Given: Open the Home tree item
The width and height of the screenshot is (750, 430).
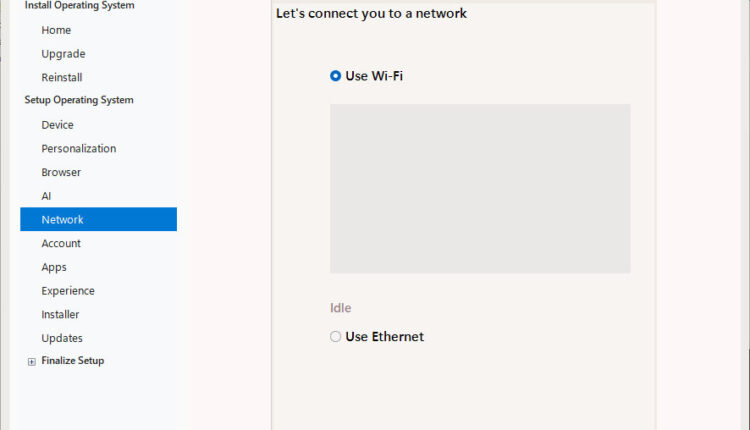Looking at the screenshot, I should point(56,30).
